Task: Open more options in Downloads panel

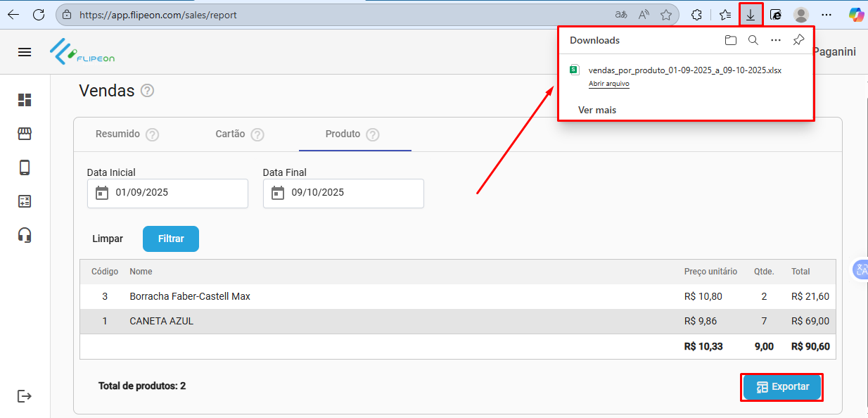Action: tap(776, 40)
